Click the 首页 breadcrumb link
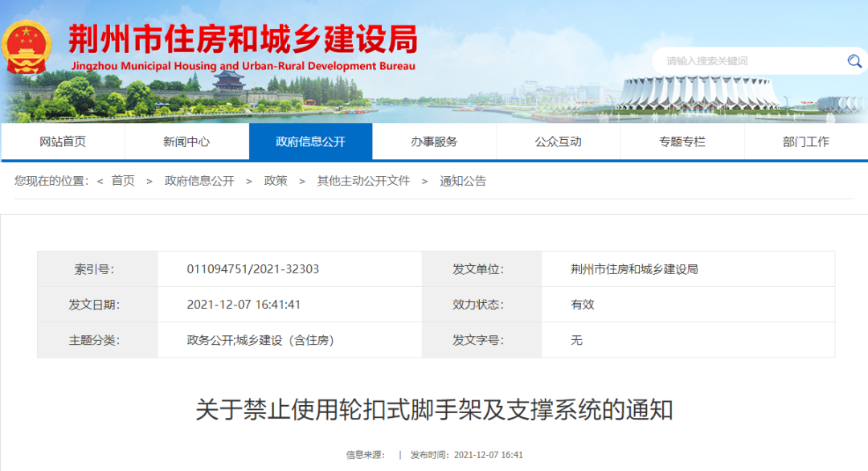This screenshot has height=471, width=868. point(123,181)
